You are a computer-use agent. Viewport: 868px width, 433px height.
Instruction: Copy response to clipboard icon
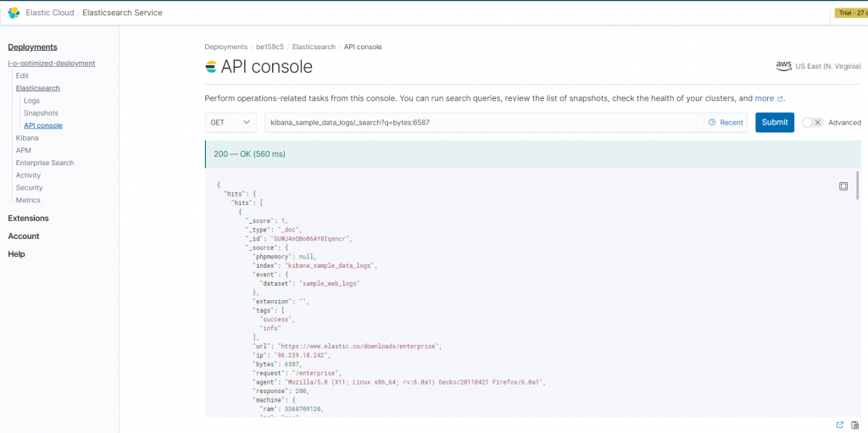point(855,425)
